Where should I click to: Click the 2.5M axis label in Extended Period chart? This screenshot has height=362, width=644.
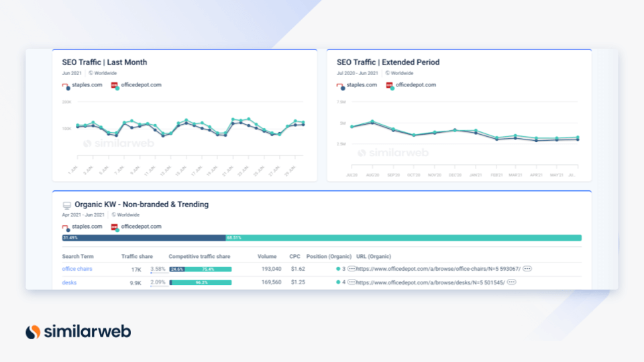click(341, 144)
